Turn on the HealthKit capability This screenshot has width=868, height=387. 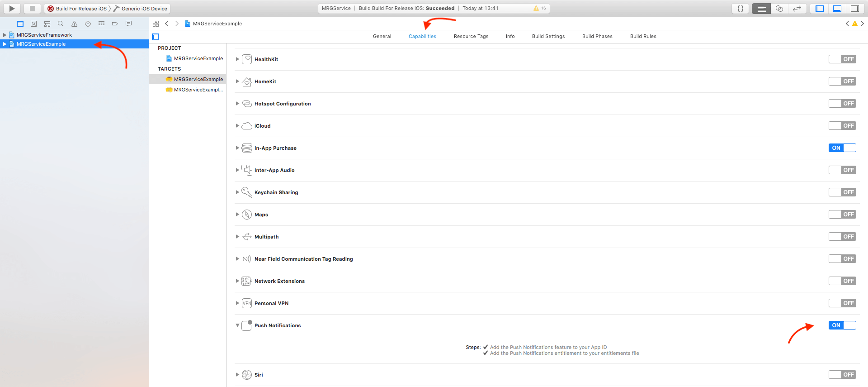pyautogui.click(x=842, y=59)
